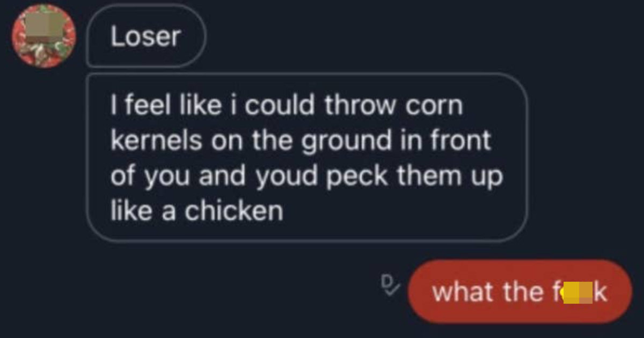Click the yellow censor block in reply
This screenshot has width=644, height=338.
pos(577,293)
